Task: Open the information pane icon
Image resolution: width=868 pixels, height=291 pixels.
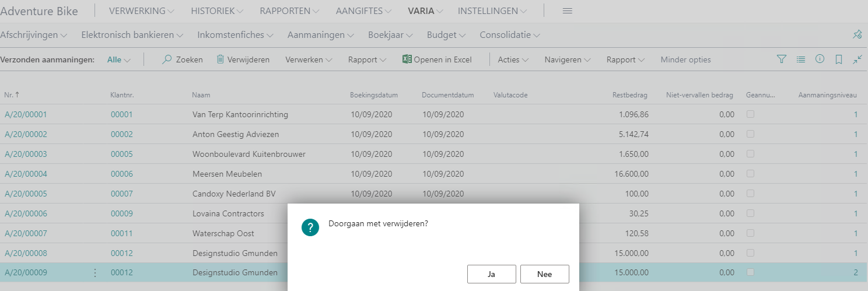Action: 820,59
